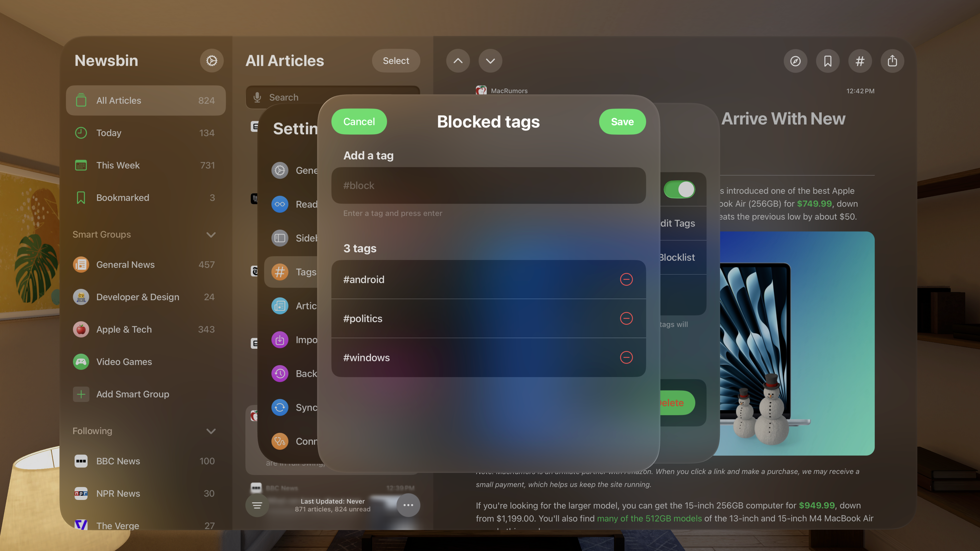Click the MacBook Air article image
The width and height of the screenshot is (980, 551).
797,343
